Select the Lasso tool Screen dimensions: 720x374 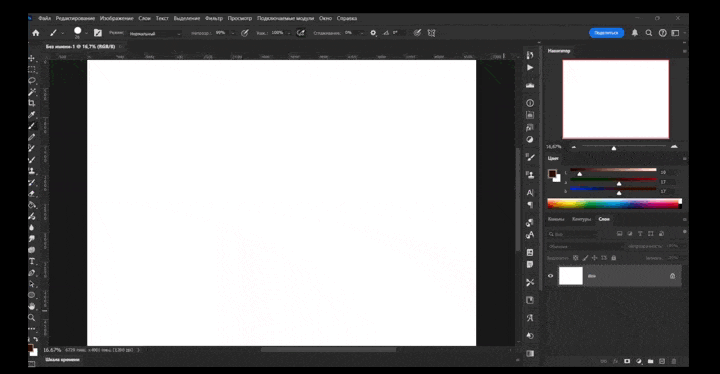coord(32,80)
